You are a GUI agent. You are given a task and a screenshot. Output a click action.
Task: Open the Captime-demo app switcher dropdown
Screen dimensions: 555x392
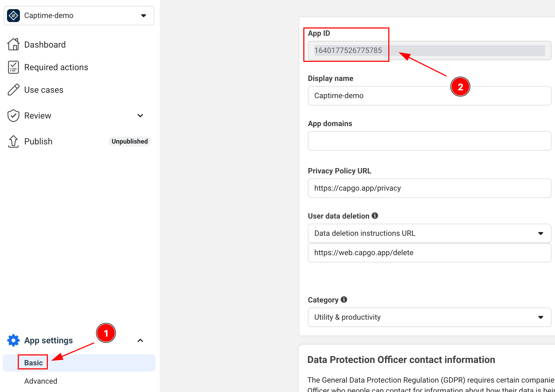click(x=144, y=15)
